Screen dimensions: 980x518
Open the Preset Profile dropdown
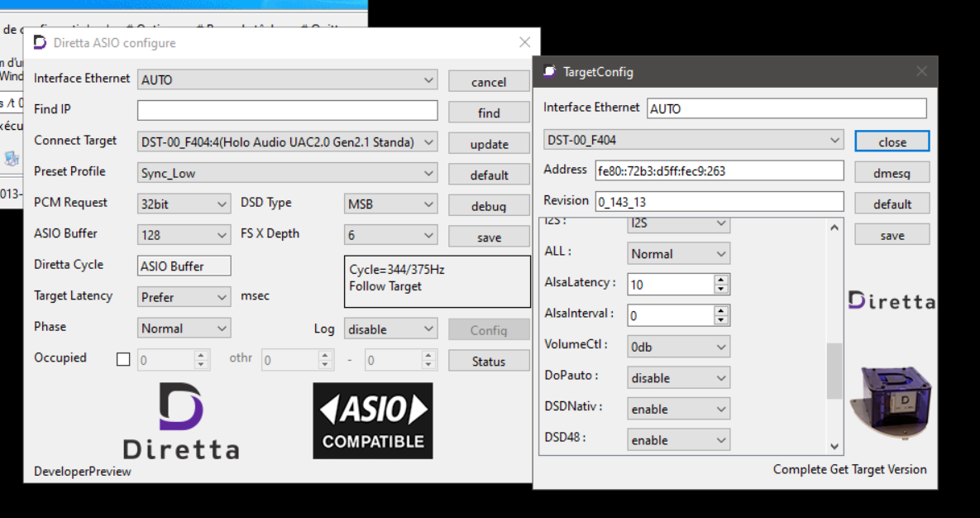pyautogui.click(x=287, y=174)
